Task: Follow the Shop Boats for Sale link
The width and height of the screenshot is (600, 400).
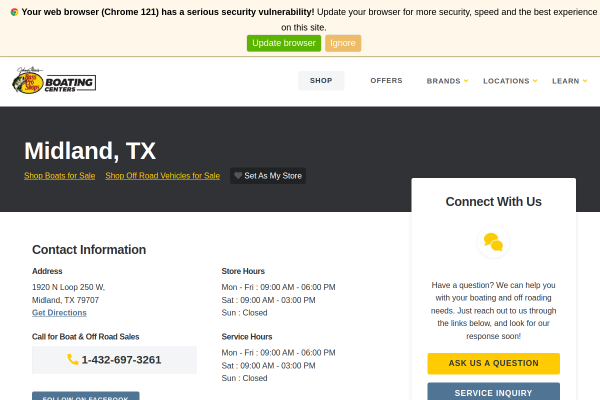Action: [x=60, y=176]
